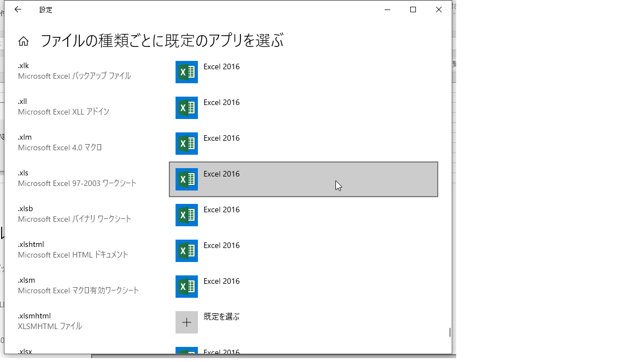
Task: Click Excel icon in highlighted .xls row
Action: [187, 179]
